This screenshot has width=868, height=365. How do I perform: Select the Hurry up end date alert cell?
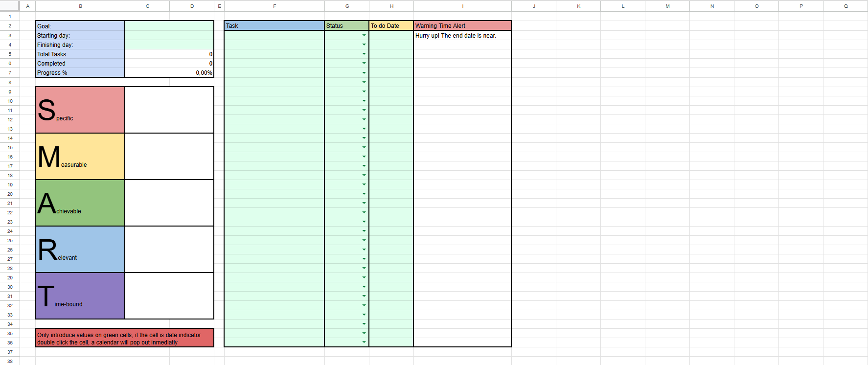click(x=462, y=36)
